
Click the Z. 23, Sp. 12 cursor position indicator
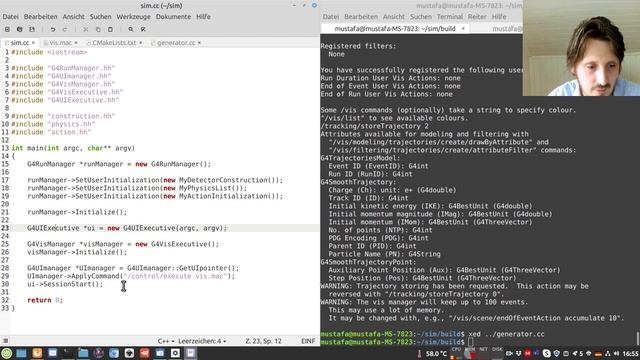(263, 341)
